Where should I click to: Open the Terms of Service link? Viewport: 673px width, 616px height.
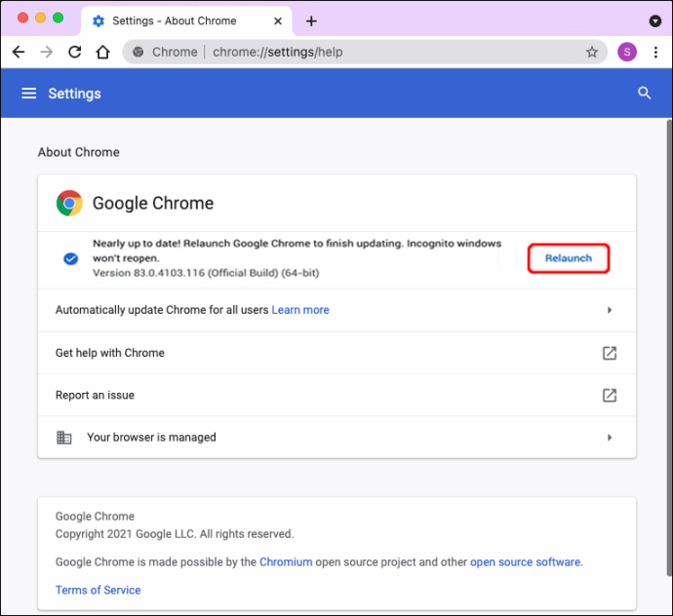(x=98, y=590)
